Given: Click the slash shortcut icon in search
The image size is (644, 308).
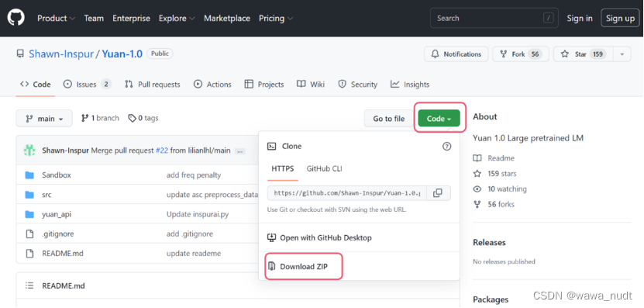Looking at the screenshot, I should coord(548,18).
